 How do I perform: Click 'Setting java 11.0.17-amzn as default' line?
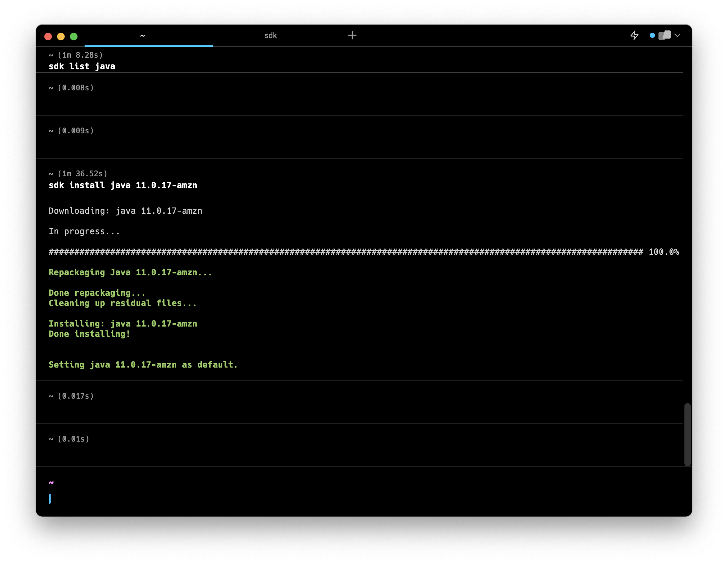[143, 365]
